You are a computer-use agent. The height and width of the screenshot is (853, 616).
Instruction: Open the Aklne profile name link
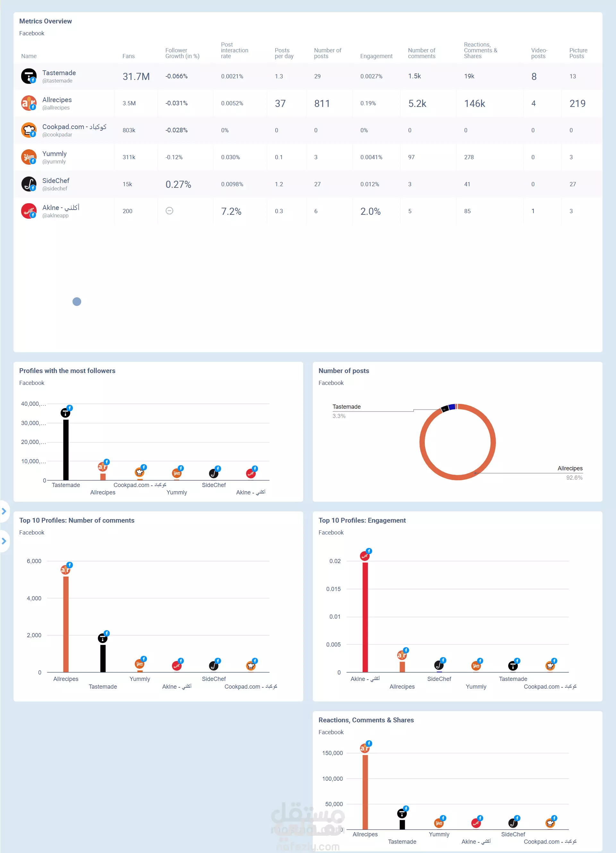(x=61, y=208)
